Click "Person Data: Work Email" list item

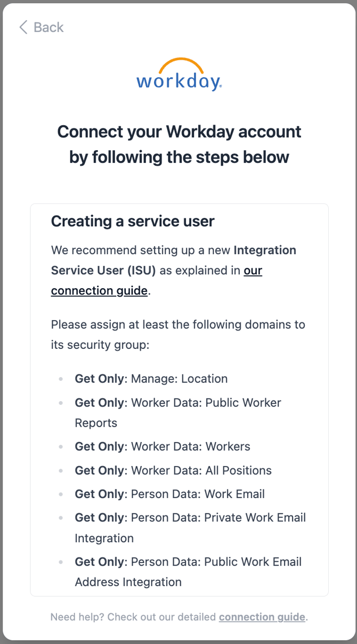pos(170,494)
